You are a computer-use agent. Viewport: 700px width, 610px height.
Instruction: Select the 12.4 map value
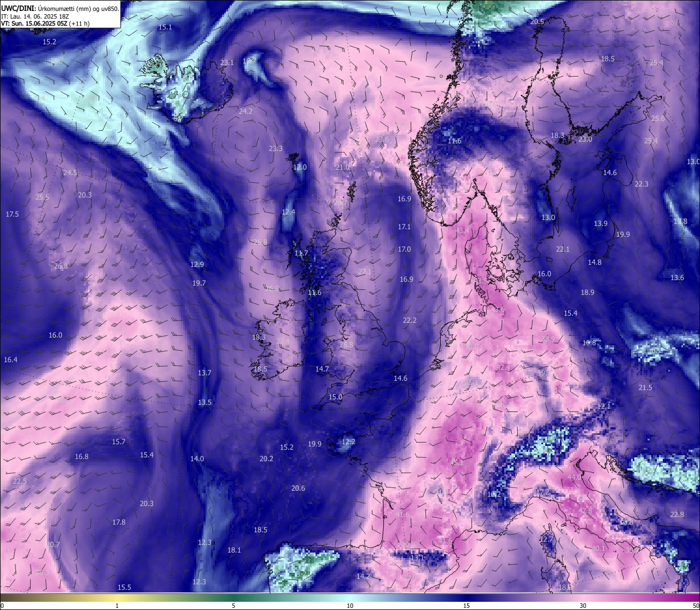click(288, 212)
